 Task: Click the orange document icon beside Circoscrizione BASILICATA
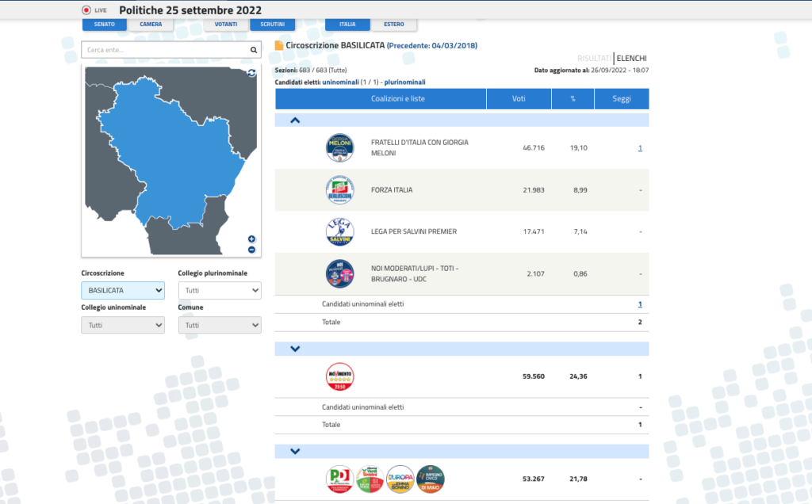pos(279,45)
